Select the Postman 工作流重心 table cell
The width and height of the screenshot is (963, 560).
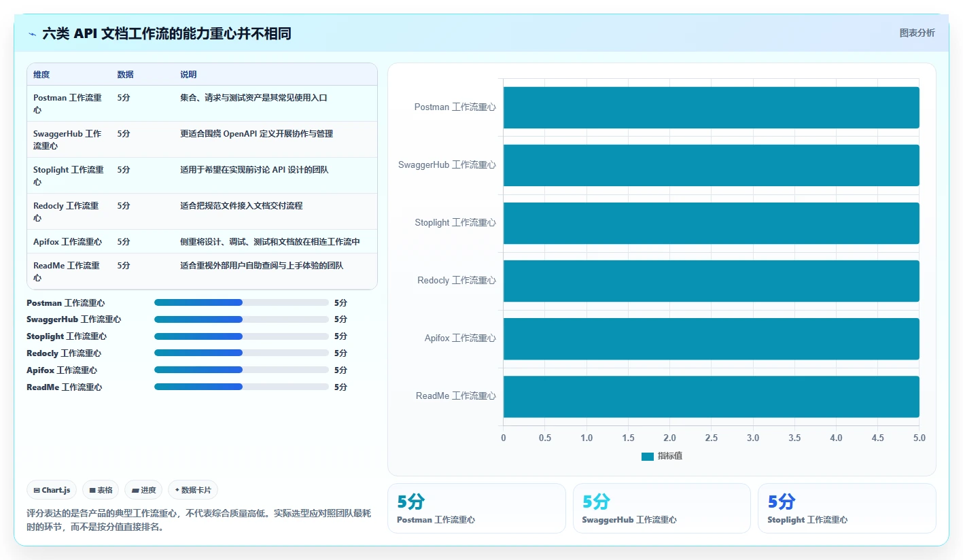coord(69,103)
